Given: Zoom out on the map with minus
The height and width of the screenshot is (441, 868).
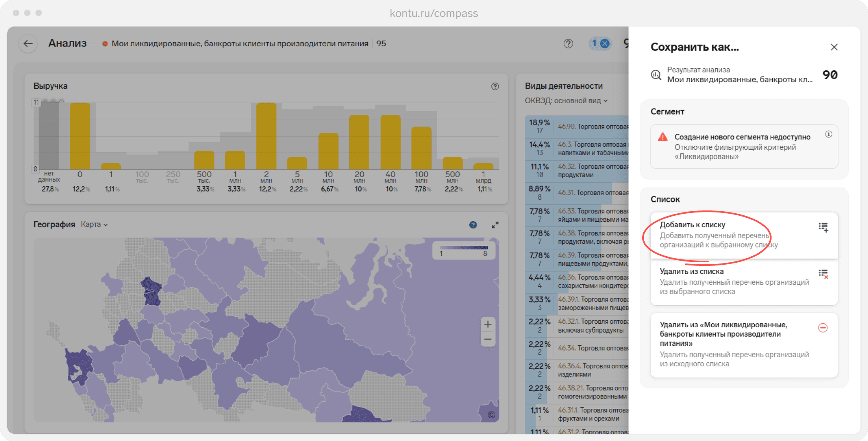Looking at the screenshot, I should click(488, 339).
